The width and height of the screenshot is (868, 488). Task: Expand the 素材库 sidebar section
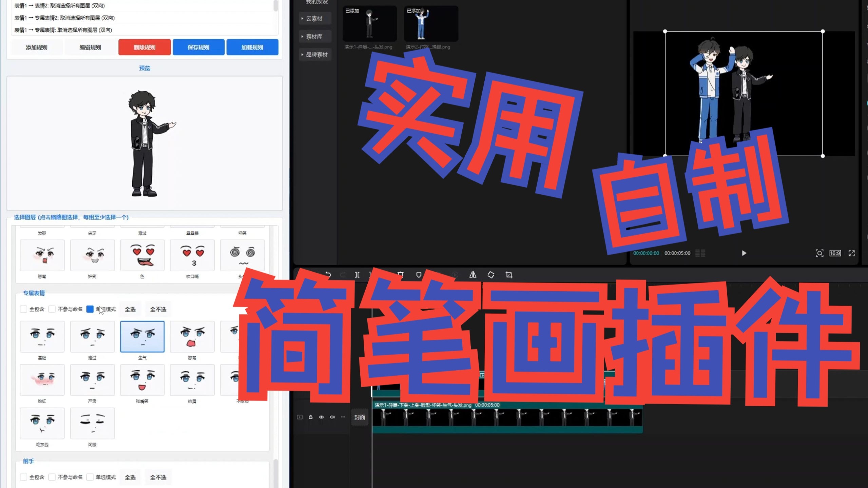coord(314,37)
